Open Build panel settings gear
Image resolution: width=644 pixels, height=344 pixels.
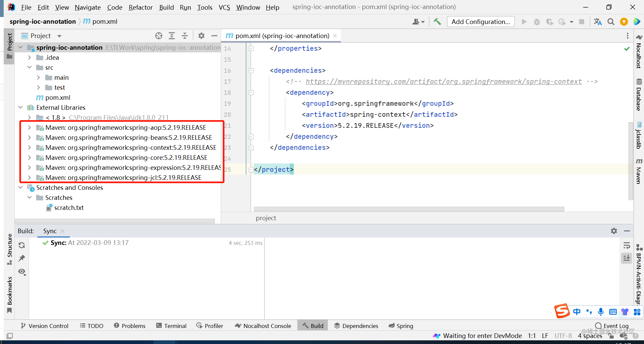click(614, 231)
